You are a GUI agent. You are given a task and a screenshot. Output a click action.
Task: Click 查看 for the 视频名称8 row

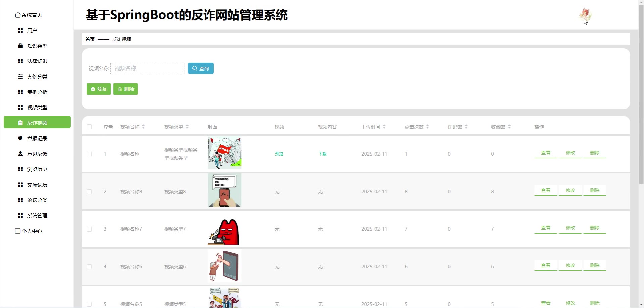546,191
